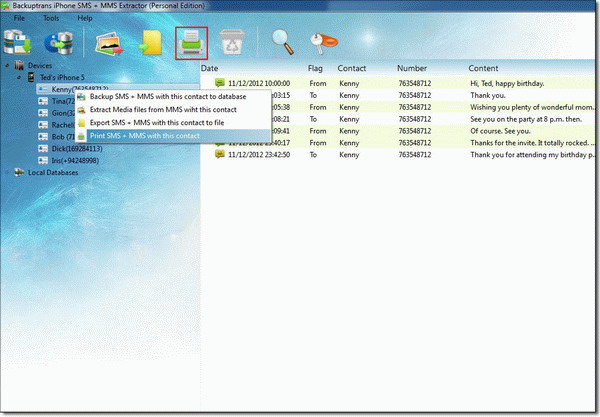Choose Backup SMS + MMS to database

tap(173, 97)
